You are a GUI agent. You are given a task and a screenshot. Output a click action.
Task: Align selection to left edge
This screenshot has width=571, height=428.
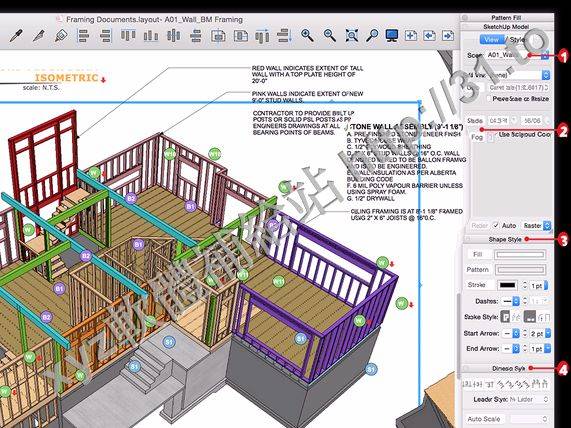pos(83,36)
